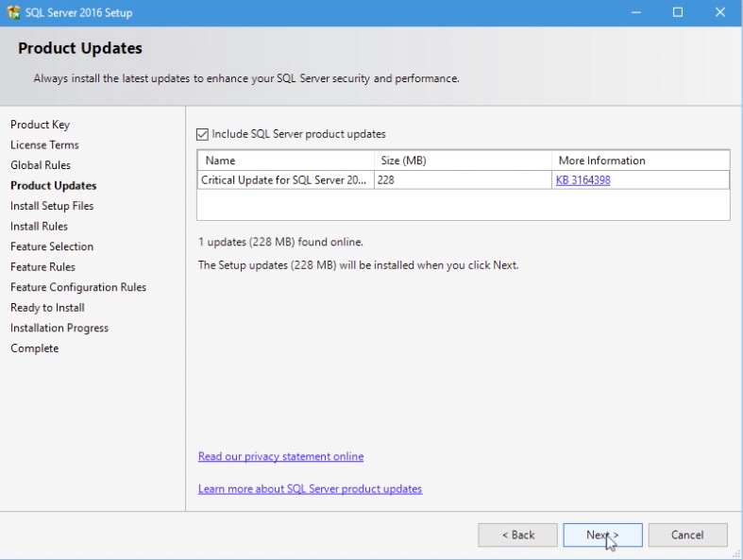The height and width of the screenshot is (560, 743).
Task: Open the KB 3164398 link
Action: pos(583,180)
